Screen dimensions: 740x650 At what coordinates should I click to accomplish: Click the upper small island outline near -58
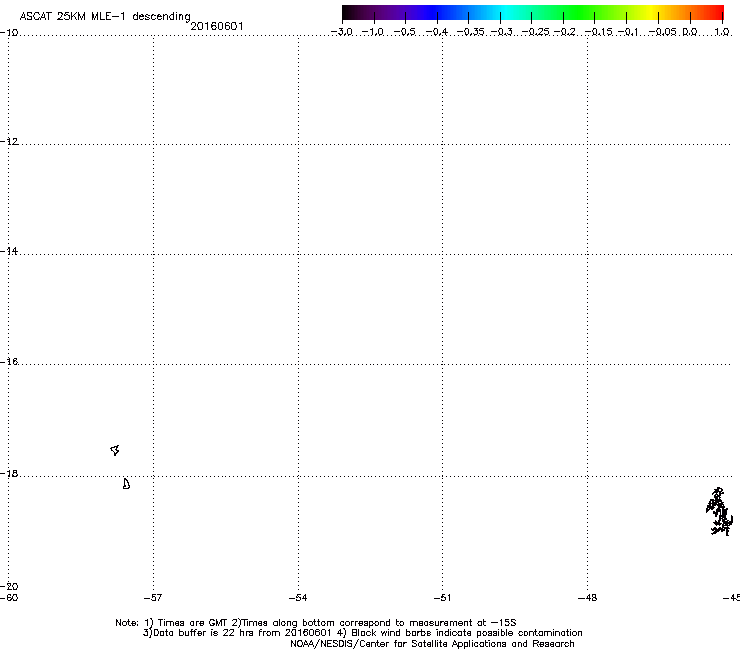pyautogui.click(x=115, y=450)
